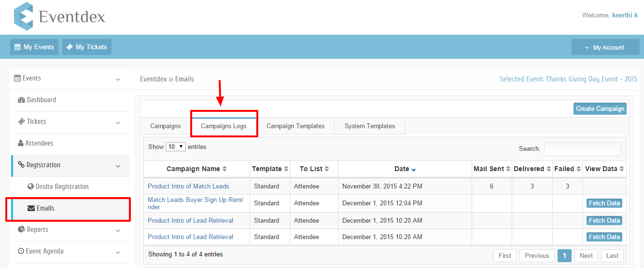This screenshot has height=268, width=644.
Task: Click the Eventdex logo icon
Action: coord(24,17)
